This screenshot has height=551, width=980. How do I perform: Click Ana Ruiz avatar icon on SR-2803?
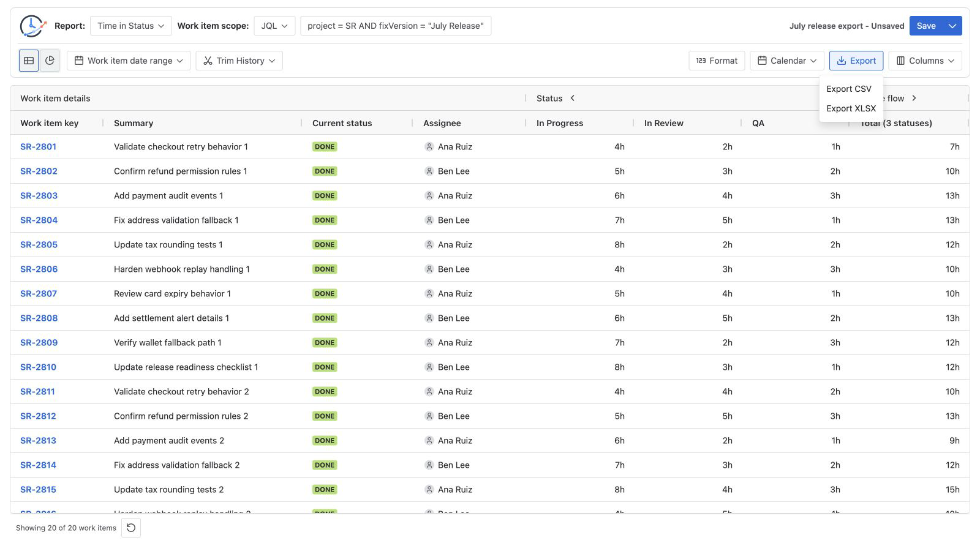coord(429,196)
